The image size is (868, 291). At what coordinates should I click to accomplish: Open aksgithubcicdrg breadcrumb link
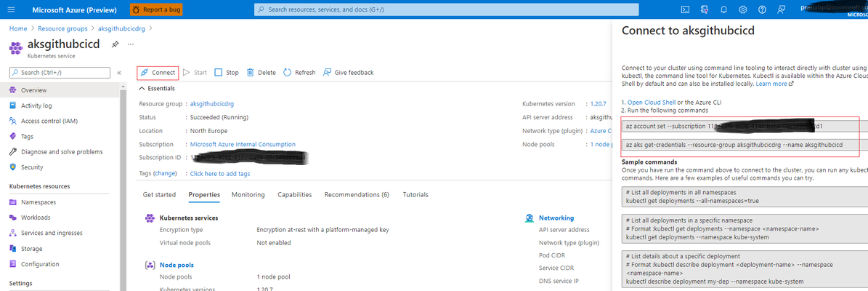pyautogui.click(x=121, y=28)
